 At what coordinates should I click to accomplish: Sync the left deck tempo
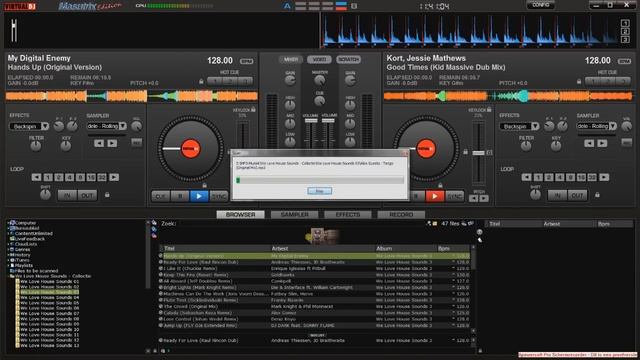[x=218, y=196]
